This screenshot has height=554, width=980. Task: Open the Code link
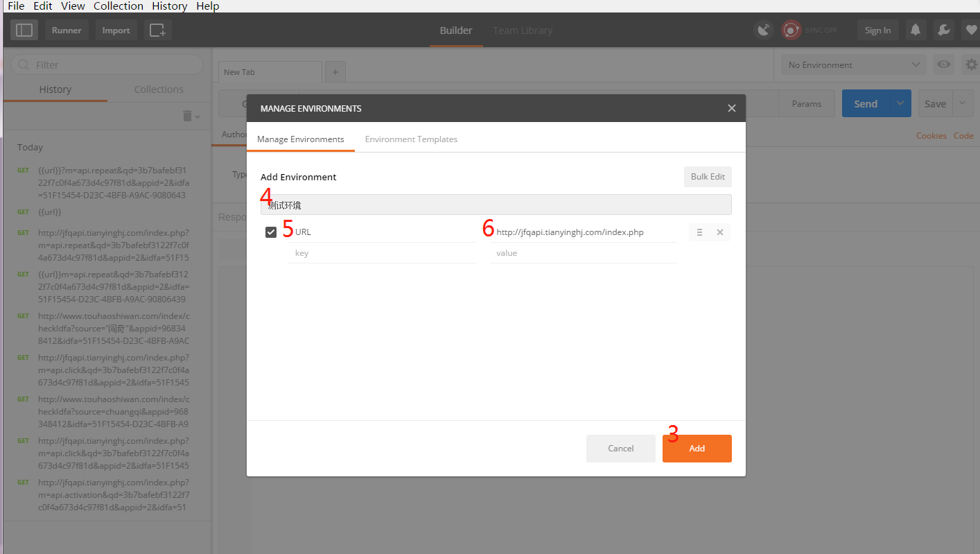tap(963, 136)
